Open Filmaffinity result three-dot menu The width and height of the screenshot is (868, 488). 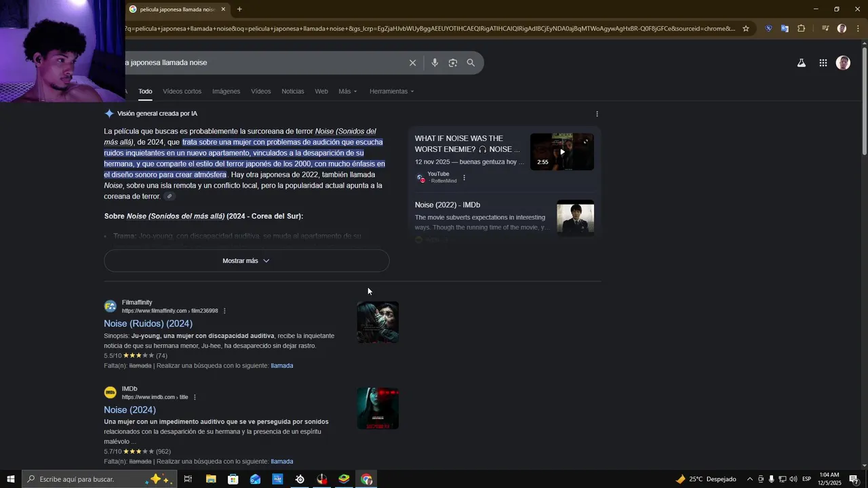[x=224, y=311]
